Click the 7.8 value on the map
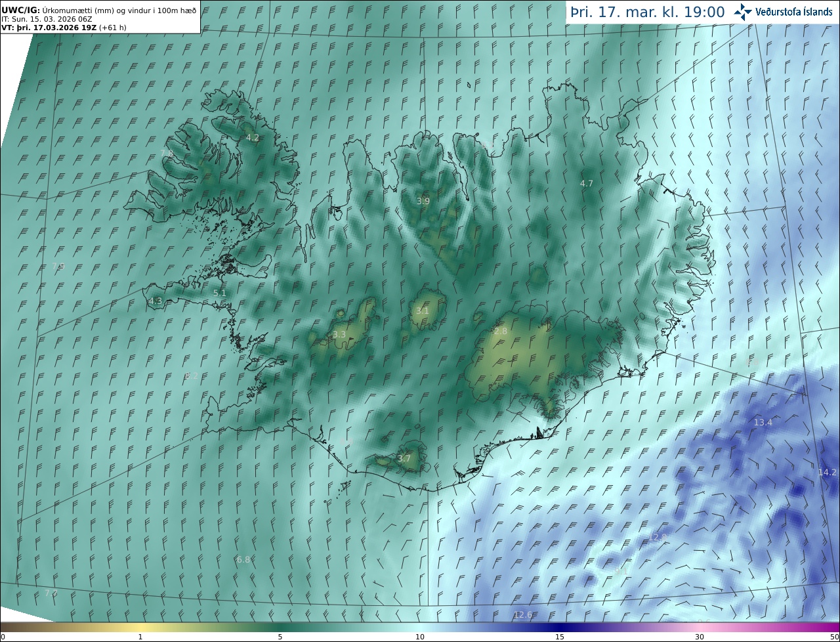The image size is (840, 642). pyautogui.click(x=167, y=153)
